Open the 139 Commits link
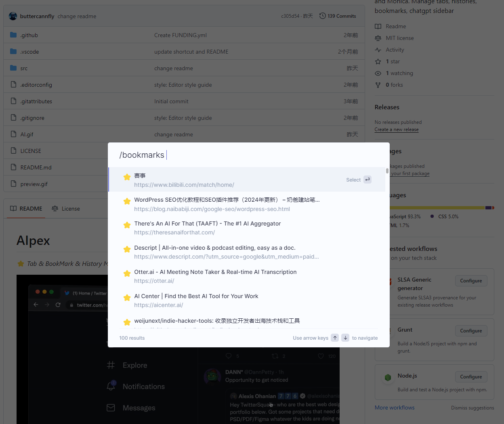The height and width of the screenshot is (424, 504). 338,16
